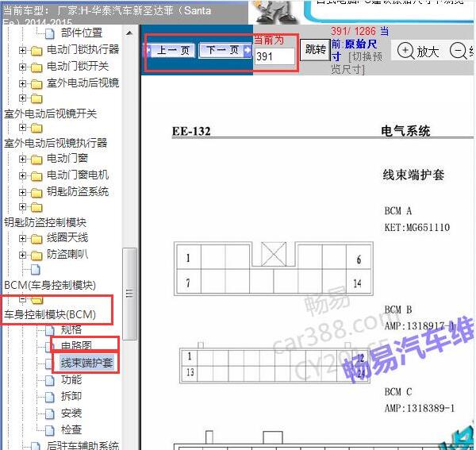Click the tree panel scrollbar thumb
The image size is (476, 450).
click(129, 294)
